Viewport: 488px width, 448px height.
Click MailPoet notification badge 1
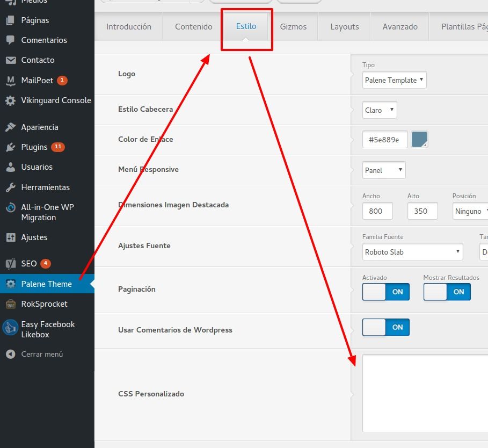(62, 81)
